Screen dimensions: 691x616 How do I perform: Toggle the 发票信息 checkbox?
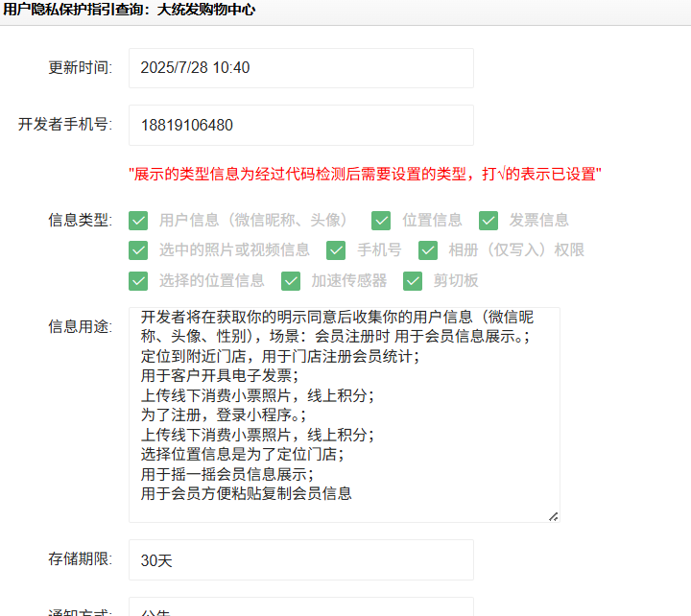pyautogui.click(x=488, y=221)
